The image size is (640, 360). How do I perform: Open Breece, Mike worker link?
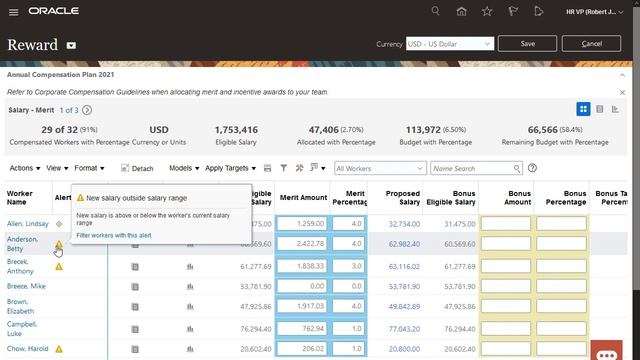pyautogui.click(x=26, y=286)
